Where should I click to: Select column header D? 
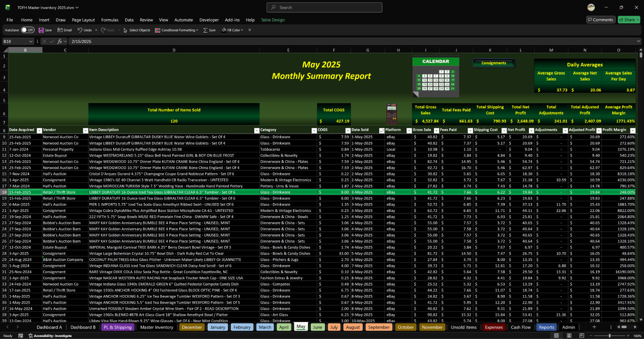point(174,50)
